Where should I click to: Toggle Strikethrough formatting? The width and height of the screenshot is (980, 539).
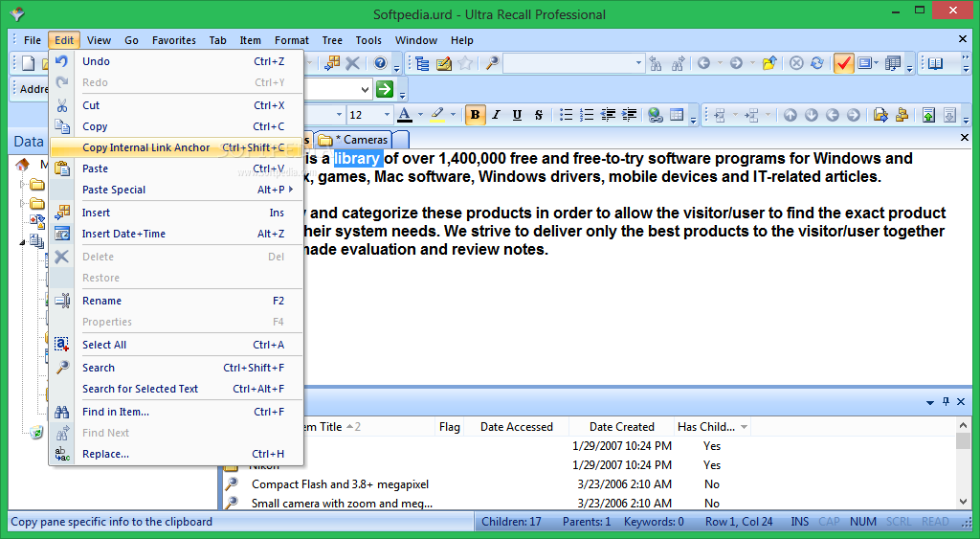click(538, 115)
